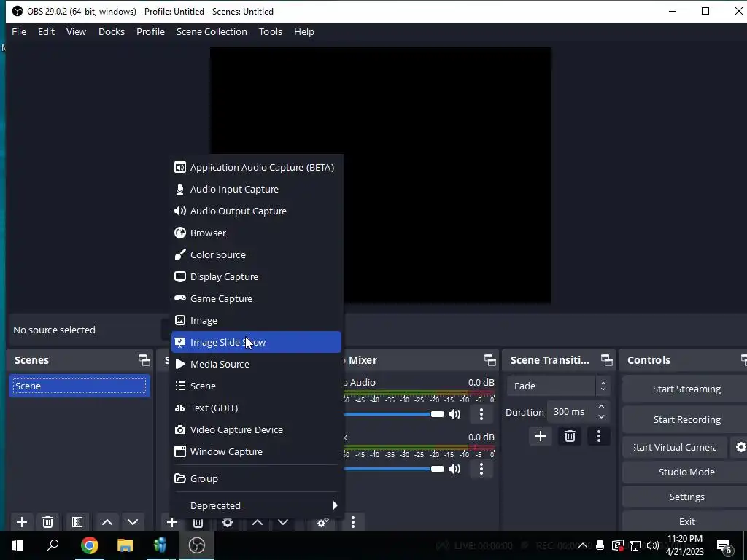Select Display Capture source
Viewport: 747px width, 560px height.
point(256,276)
